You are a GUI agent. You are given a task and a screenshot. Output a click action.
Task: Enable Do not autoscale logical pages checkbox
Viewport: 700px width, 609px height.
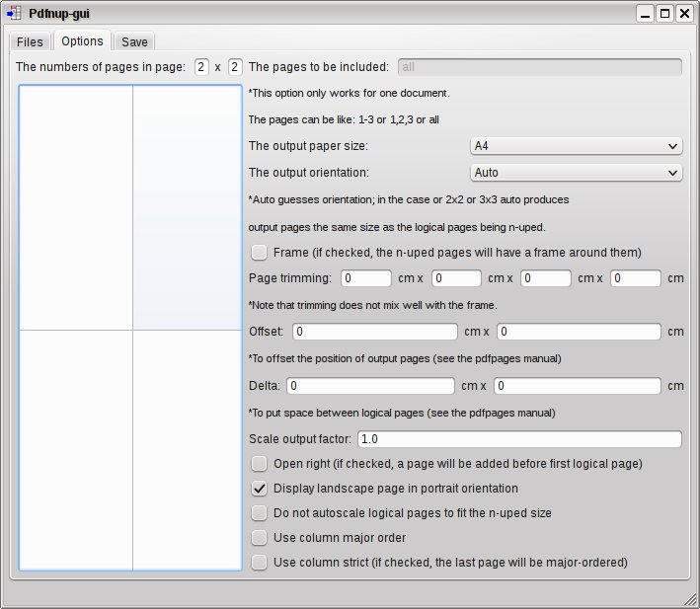tap(259, 513)
